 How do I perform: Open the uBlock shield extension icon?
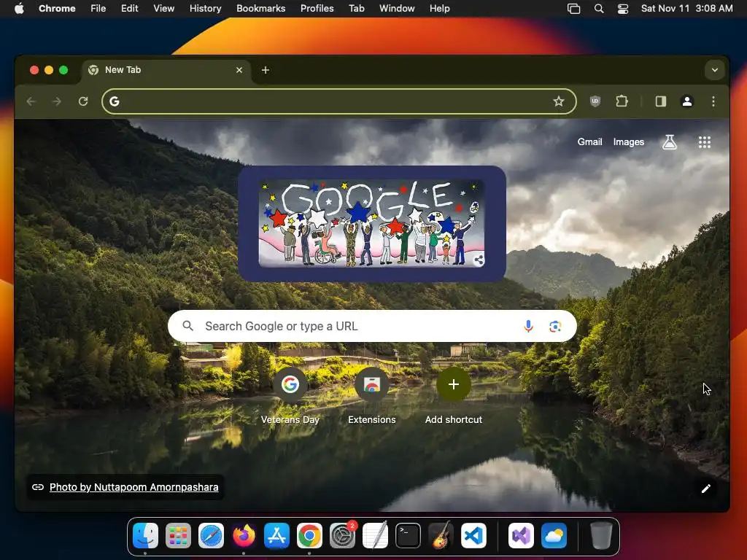(x=595, y=101)
